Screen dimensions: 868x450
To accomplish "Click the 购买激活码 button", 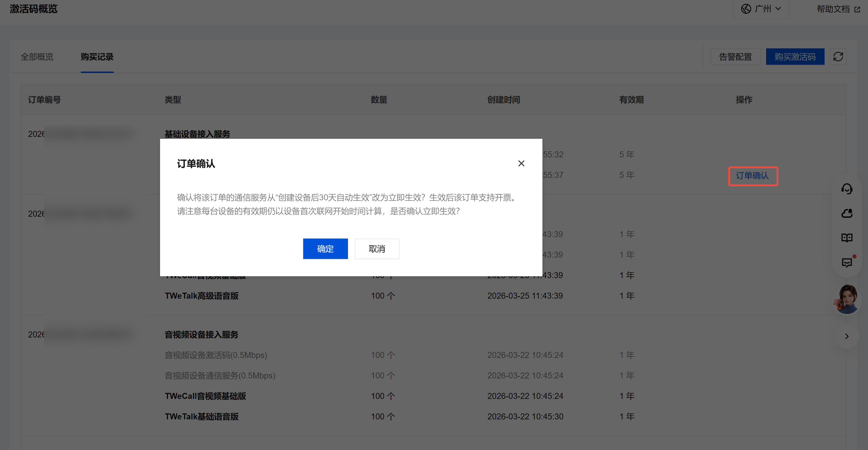I will (795, 57).
